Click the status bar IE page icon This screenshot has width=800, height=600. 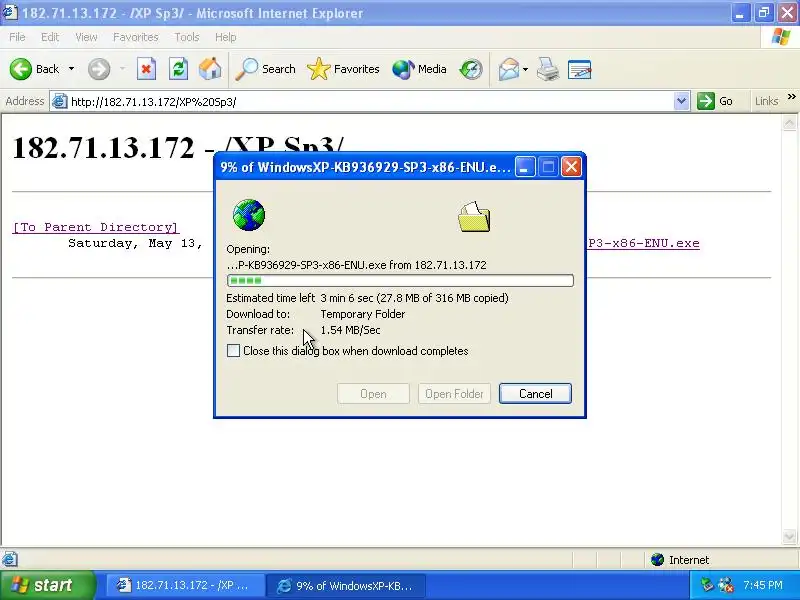(x=10, y=559)
